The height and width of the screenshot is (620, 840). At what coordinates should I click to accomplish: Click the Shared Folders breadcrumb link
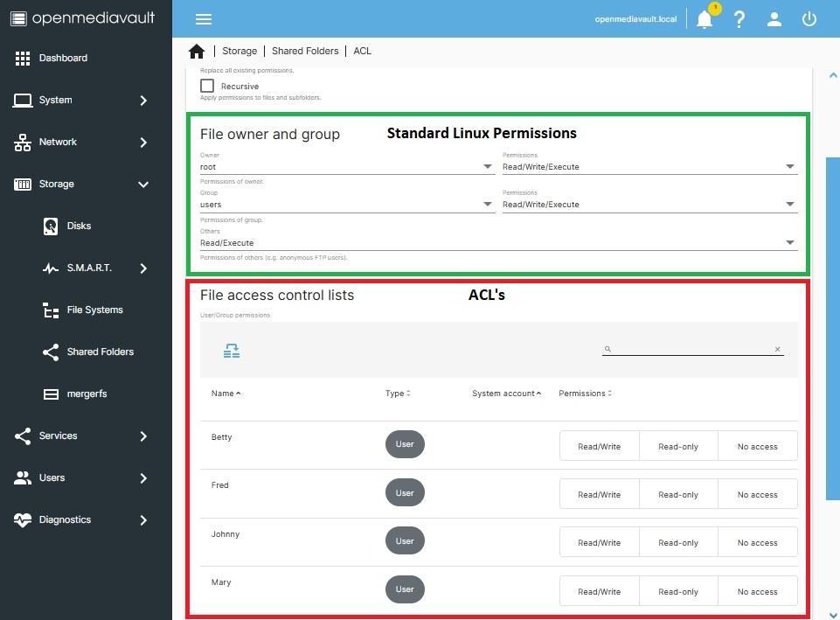tap(305, 51)
